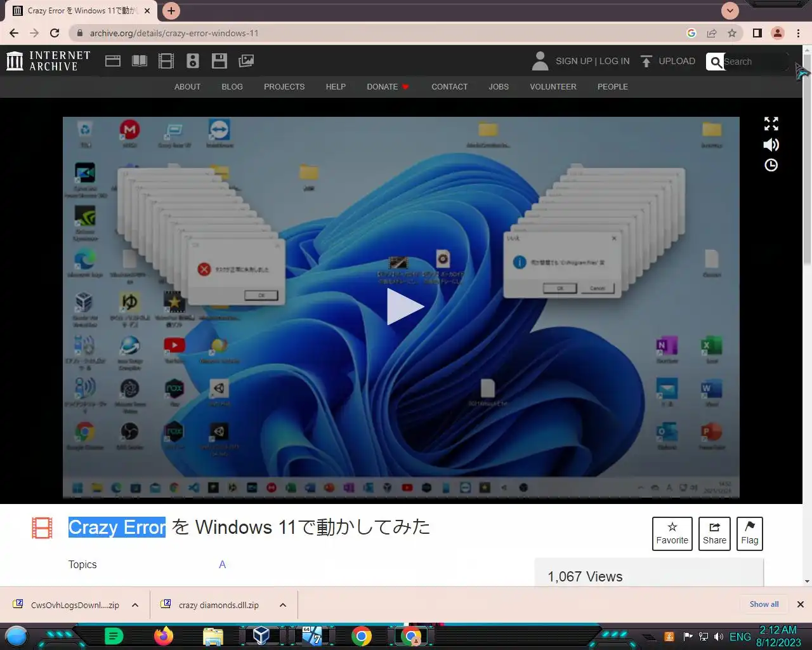
Task: Mute the video player volume icon
Action: (x=771, y=145)
